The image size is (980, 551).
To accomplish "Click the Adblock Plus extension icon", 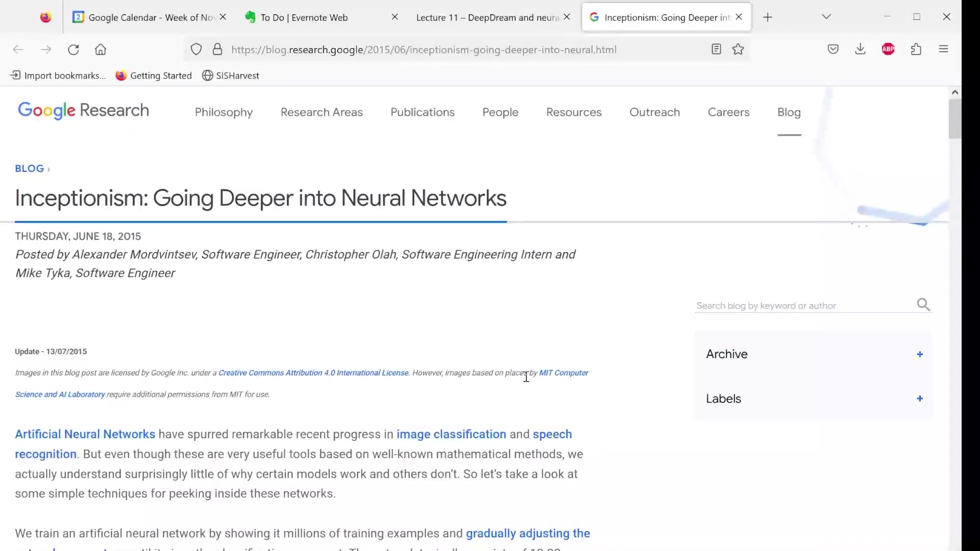I will click(x=888, y=49).
